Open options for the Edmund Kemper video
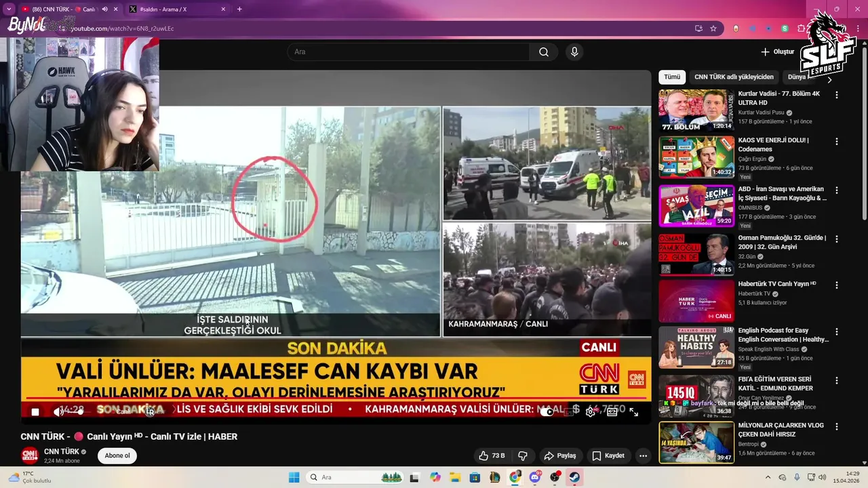The width and height of the screenshot is (868, 488). pyautogui.click(x=837, y=380)
